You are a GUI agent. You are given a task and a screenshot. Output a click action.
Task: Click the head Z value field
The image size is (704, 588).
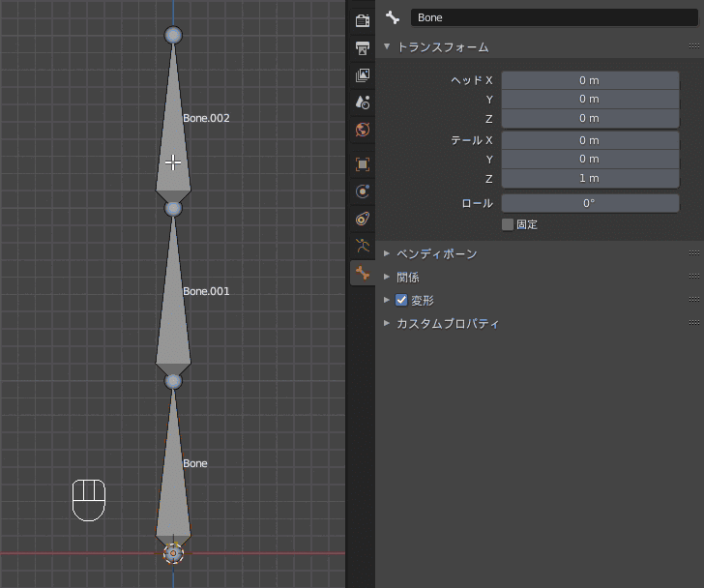pyautogui.click(x=590, y=119)
